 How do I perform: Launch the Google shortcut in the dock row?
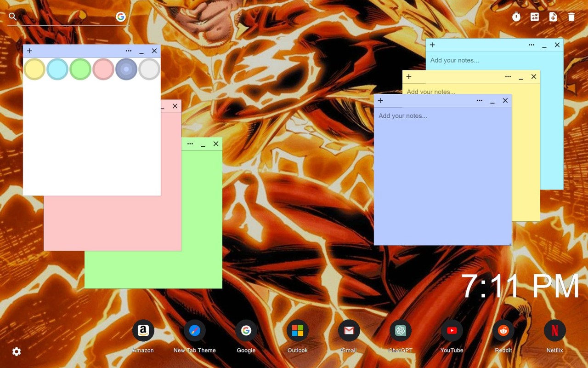[246, 330]
